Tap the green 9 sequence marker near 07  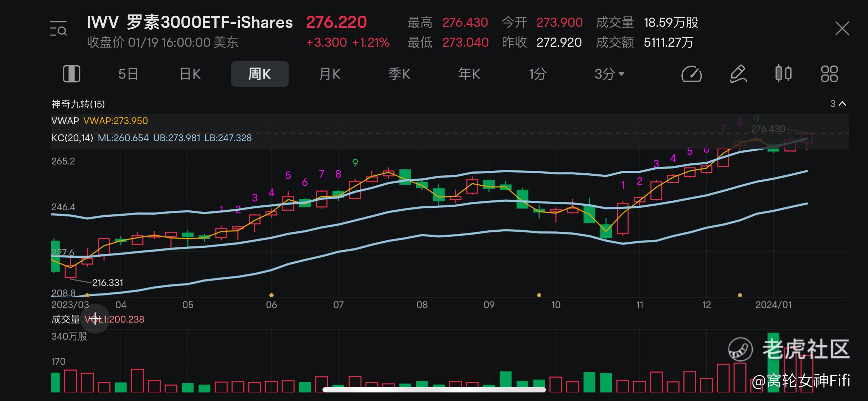(355, 163)
